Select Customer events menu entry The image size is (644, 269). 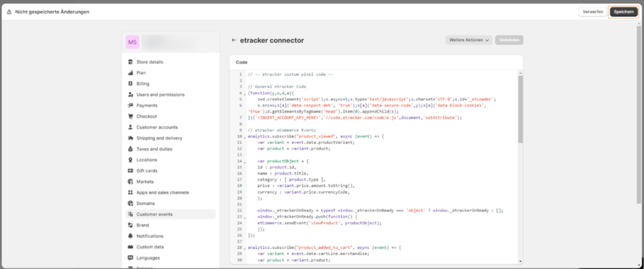(170, 214)
